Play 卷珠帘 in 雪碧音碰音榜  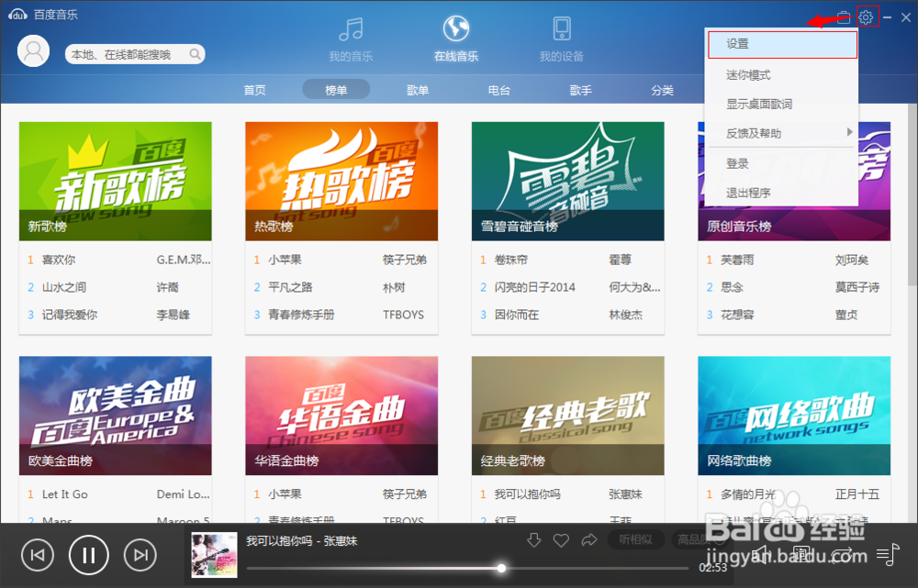pyautogui.click(x=511, y=260)
